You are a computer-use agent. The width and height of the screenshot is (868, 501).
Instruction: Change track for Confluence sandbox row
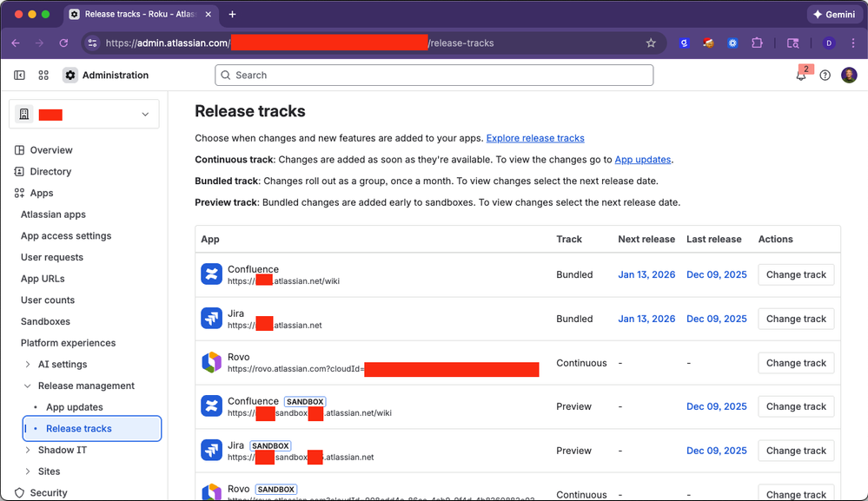tap(796, 406)
